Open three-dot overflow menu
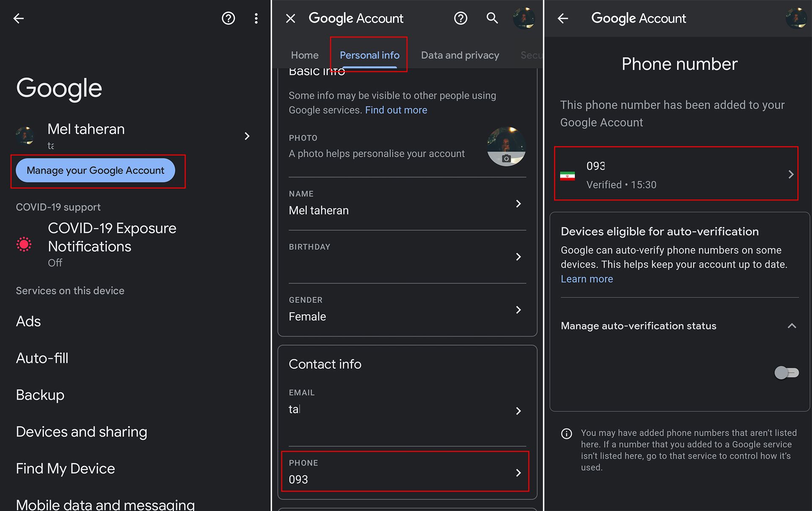This screenshot has width=812, height=511. (256, 18)
